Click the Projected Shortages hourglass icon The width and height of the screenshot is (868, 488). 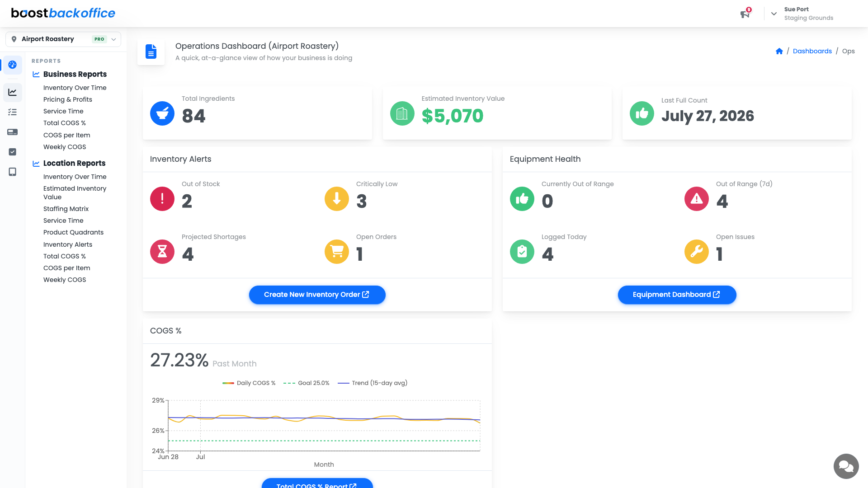coord(162,252)
